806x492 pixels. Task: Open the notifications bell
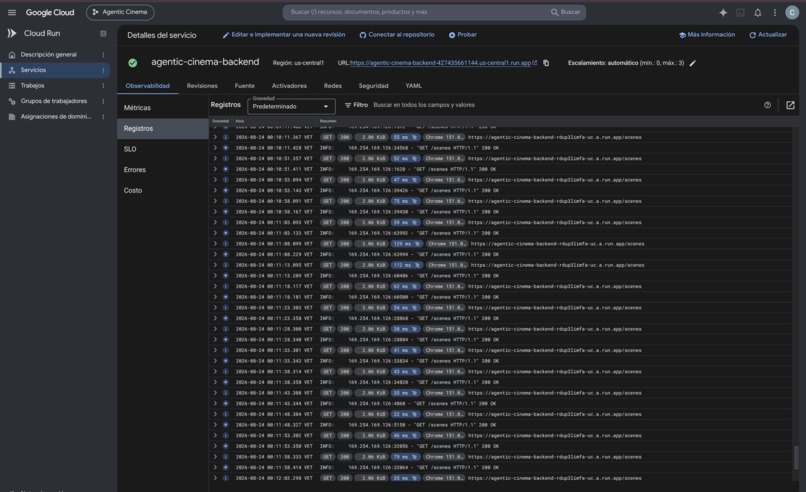click(x=758, y=12)
